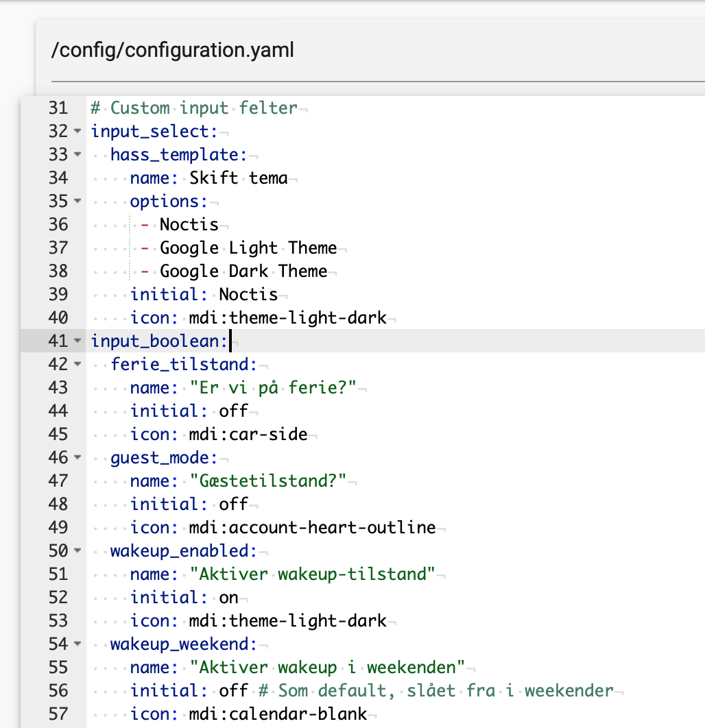Fold the options list at line 35
705x728 pixels.
(77, 201)
